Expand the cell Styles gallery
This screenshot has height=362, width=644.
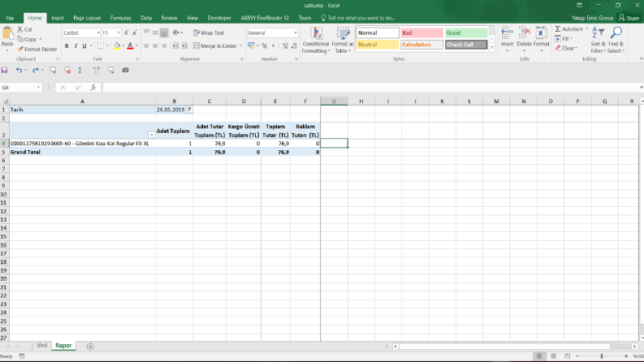[492, 48]
